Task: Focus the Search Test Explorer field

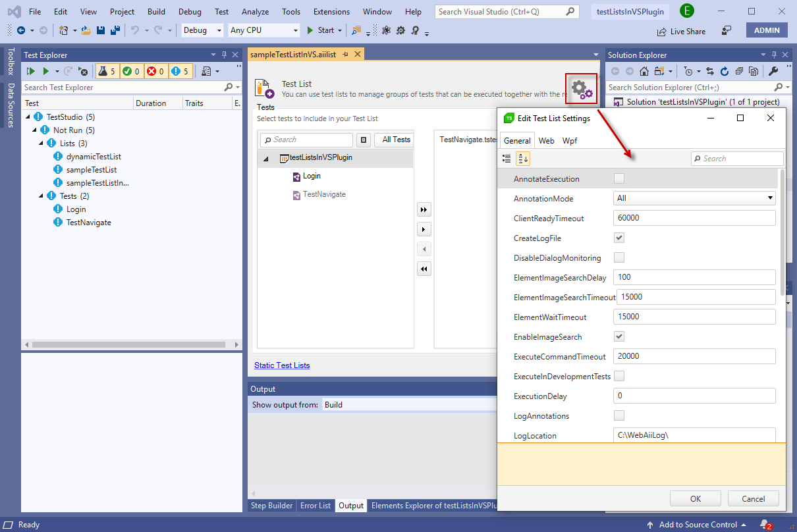Action: click(x=124, y=87)
